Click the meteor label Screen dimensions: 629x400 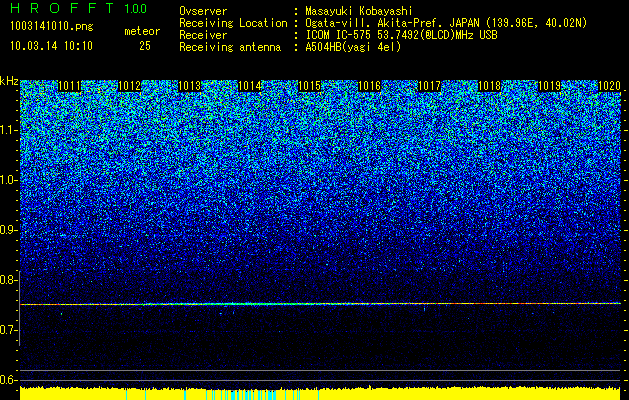coord(142,31)
